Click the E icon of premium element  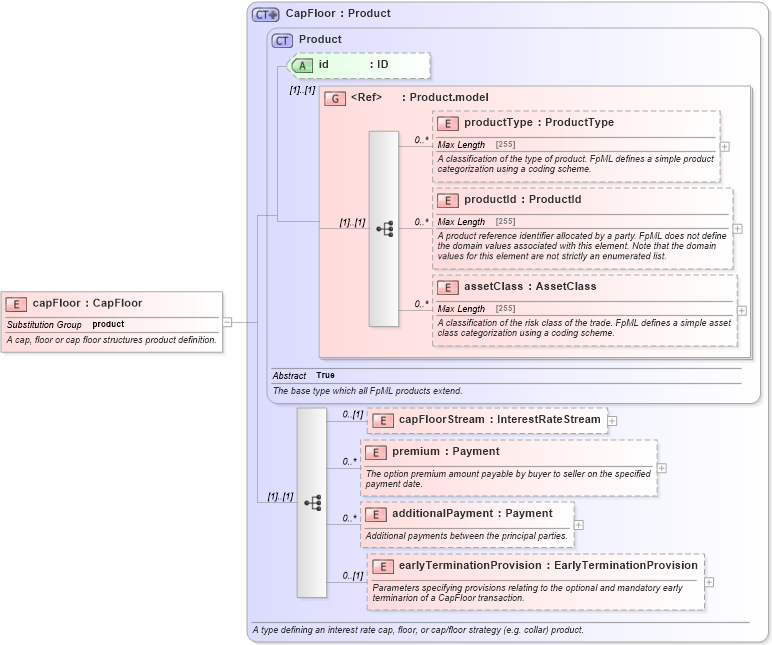coord(376,452)
